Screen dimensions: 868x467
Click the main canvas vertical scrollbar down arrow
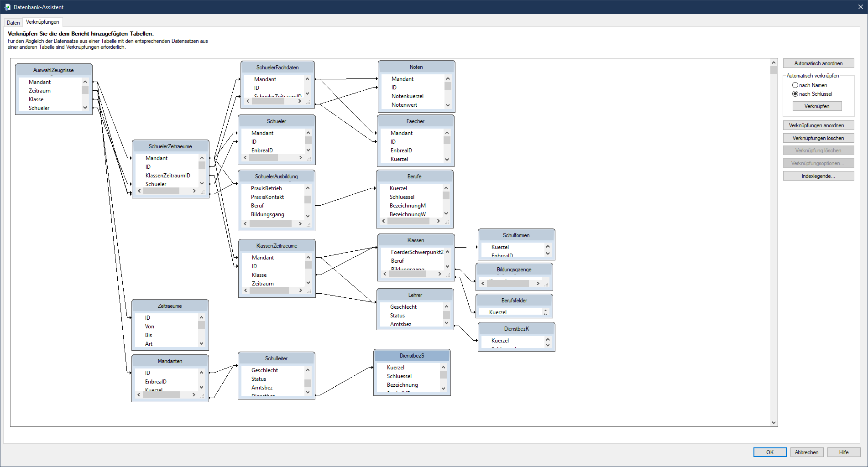point(774,423)
